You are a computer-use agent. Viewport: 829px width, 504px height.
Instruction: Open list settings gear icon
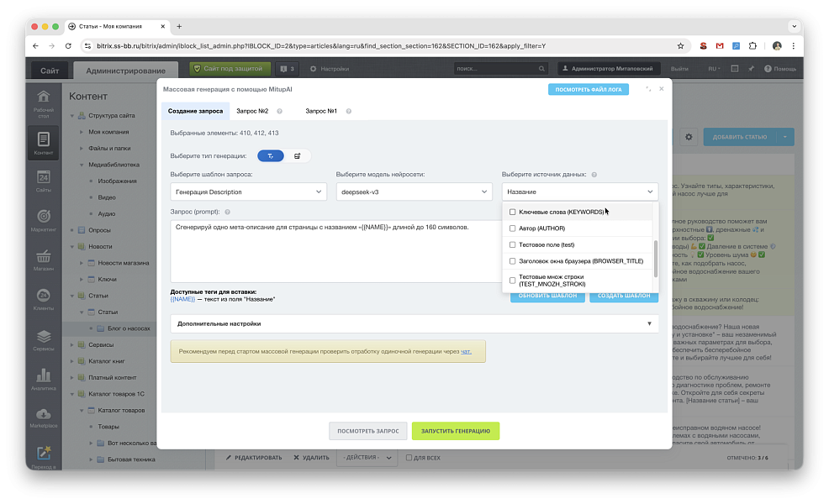pos(689,137)
